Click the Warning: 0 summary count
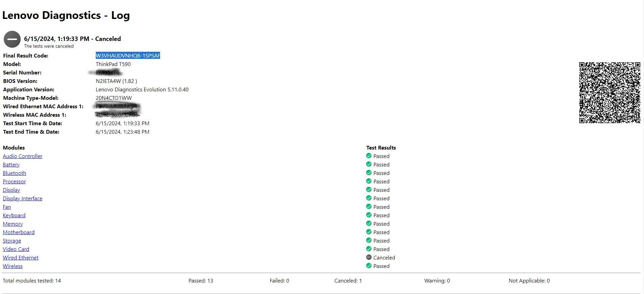 pos(437,280)
